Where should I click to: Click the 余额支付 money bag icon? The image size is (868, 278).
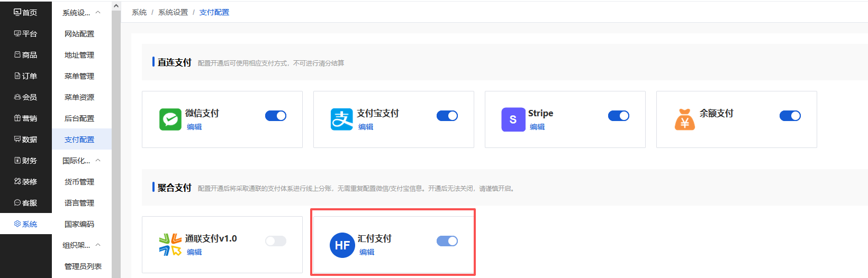click(x=684, y=119)
